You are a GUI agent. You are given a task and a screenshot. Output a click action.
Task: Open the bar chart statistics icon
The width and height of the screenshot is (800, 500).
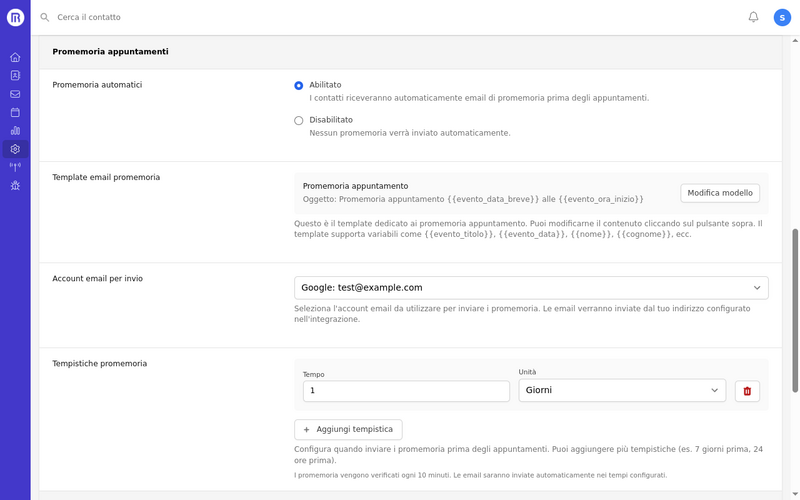pos(15,130)
